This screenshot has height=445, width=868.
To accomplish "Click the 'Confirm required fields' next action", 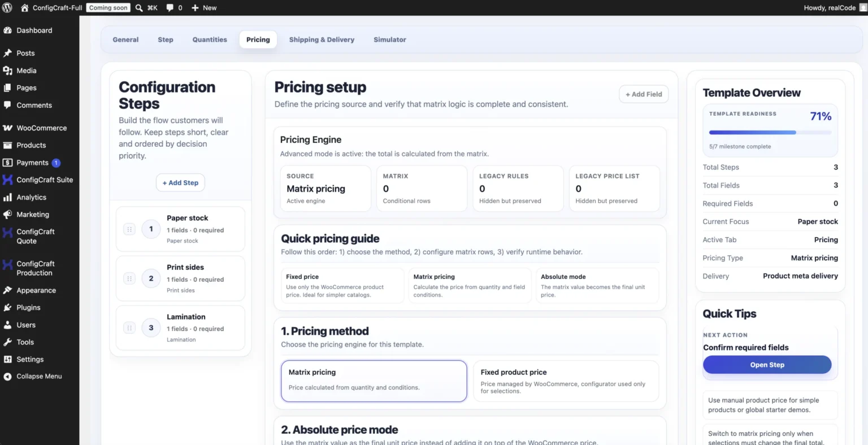I will pyautogui.click(x=746, y=347).
